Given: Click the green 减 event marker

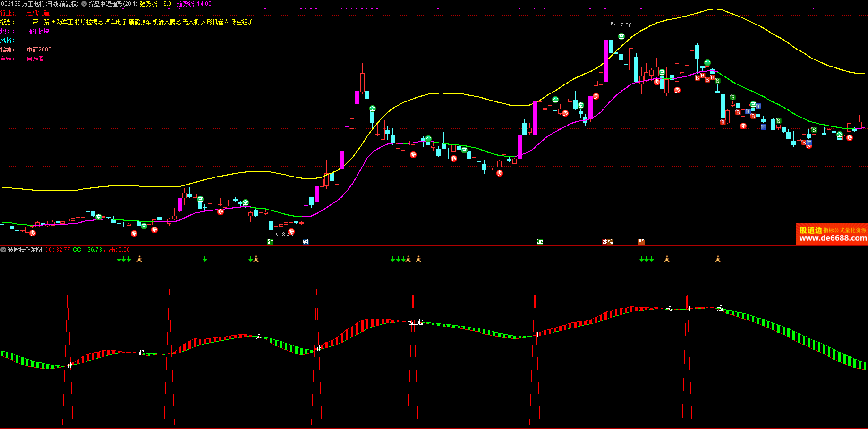Looking at the screenshot, I should point(540,242).
